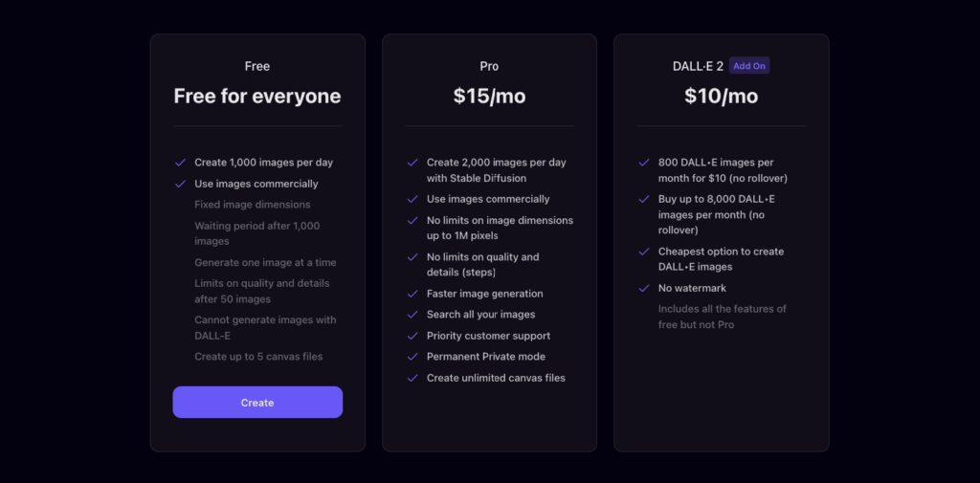Click checkmark next to Priority customer support
The image size is (980, 483).
click(412, 336)
